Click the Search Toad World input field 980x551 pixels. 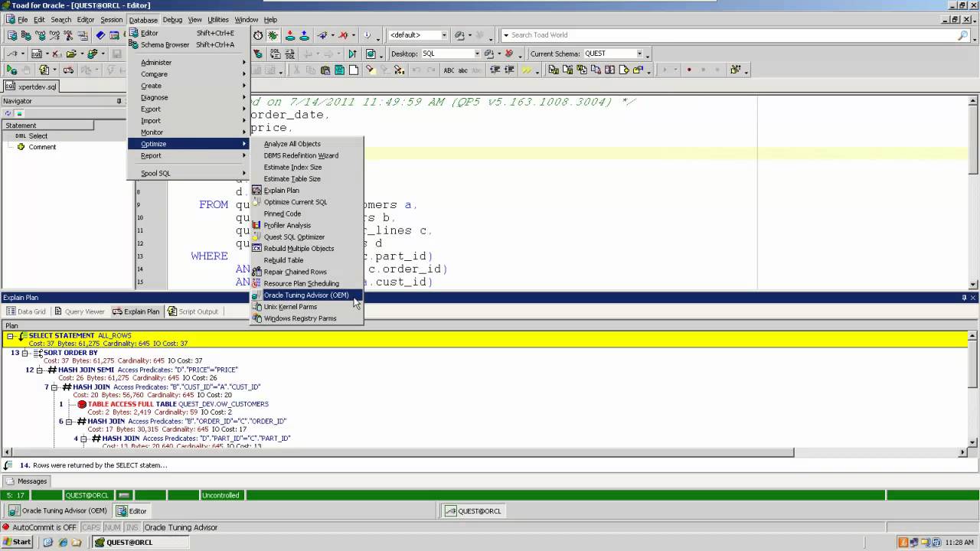pyautogui.click(x=731, y=35)
